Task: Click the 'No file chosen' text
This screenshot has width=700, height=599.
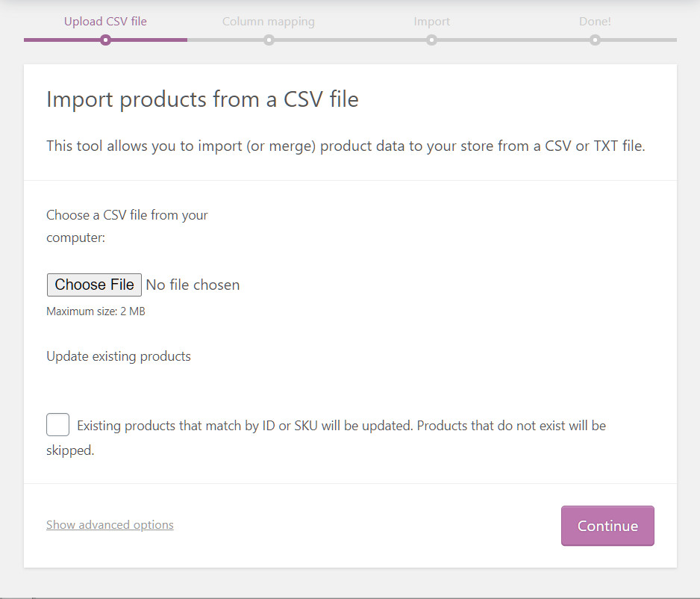Action: [193, 285]
